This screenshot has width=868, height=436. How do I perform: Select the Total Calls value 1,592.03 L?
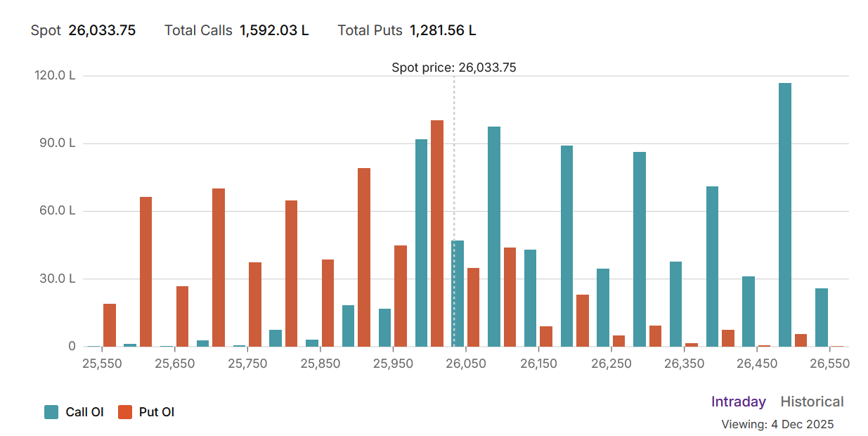tap(274, 30)
